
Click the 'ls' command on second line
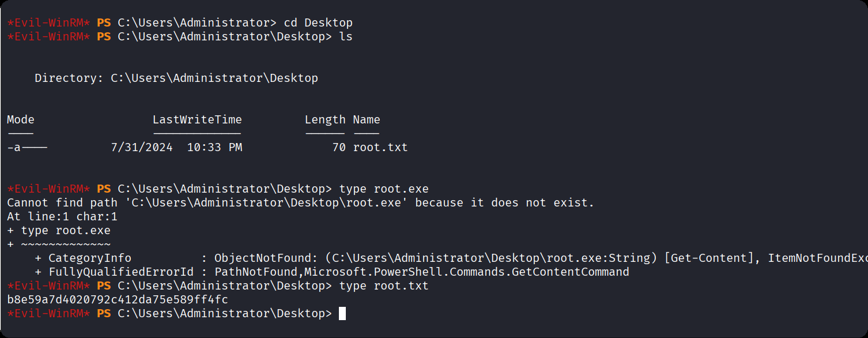346,37
